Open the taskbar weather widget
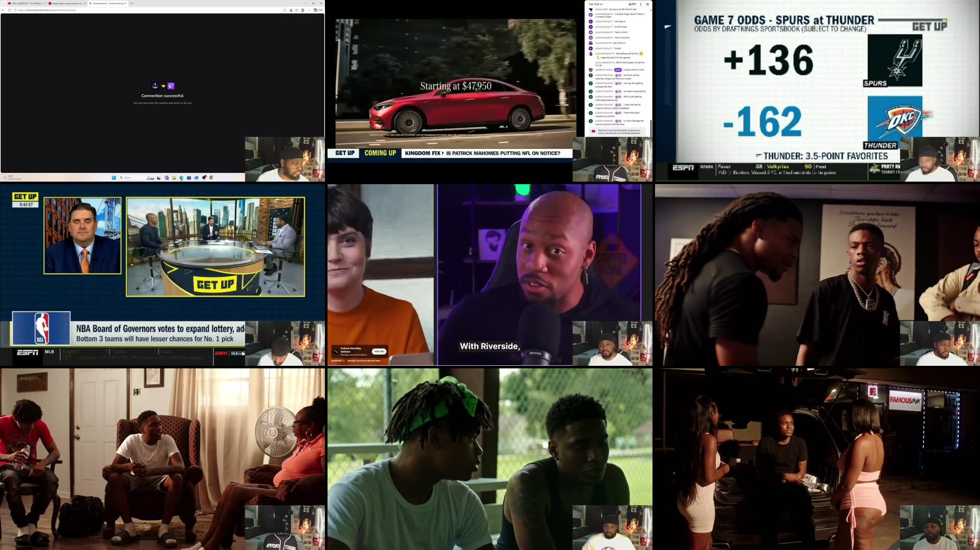This screenshot has width=980, height=550. [12, 178]
